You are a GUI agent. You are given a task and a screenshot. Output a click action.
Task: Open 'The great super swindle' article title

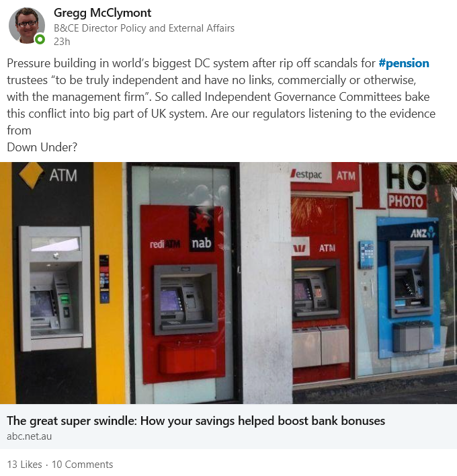click(x=196, y=421)
